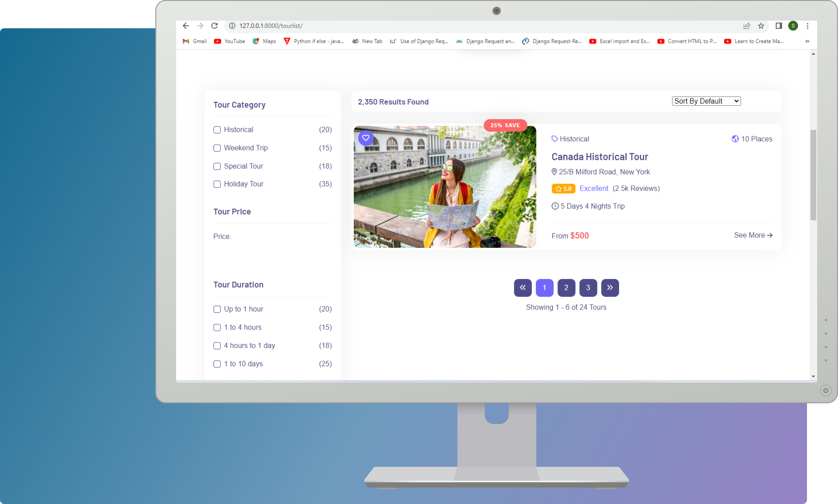Image resolution: width=838 pixels, height=504 pixels.
Task: Open the New Tab bookmark
Action: point(367,41)
